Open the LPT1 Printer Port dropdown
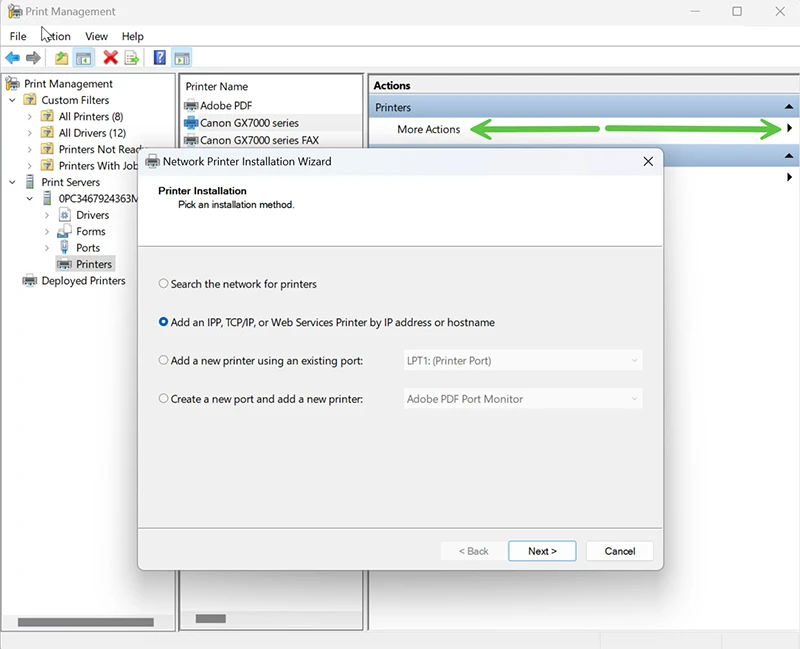This screenshot has height=649, width=800. [634, 360]
